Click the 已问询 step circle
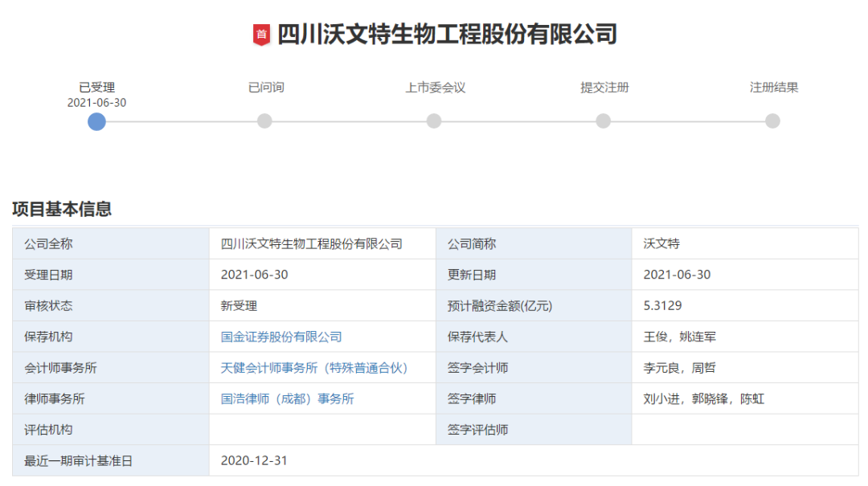 264,121
